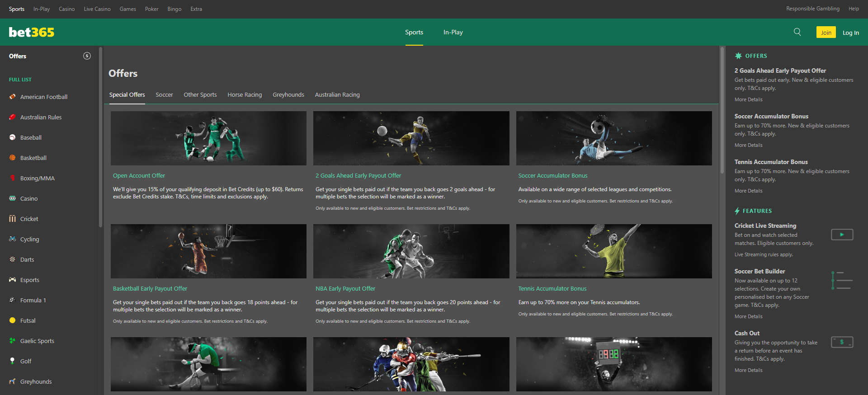Screen dimensions: 868x395
Task: Click More Details under Cash Out
Action: [748, 370]
